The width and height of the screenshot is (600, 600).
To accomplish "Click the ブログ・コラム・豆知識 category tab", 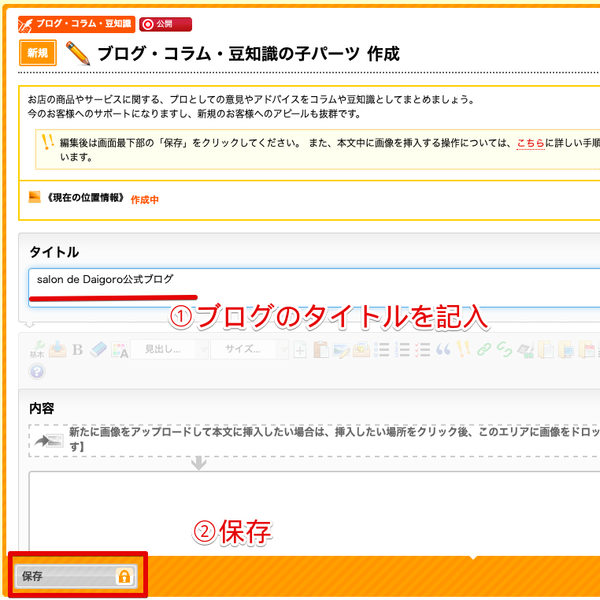I will coord(75,23).
